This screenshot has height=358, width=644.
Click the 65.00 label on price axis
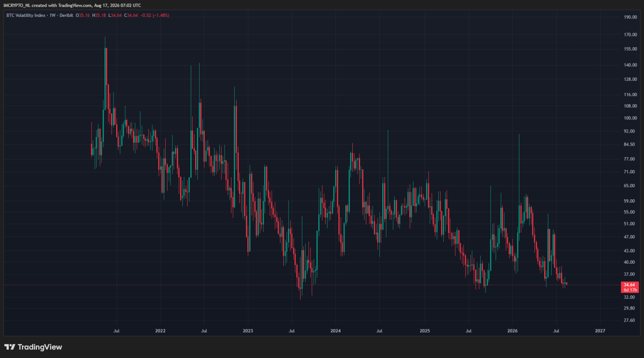(x=630, y=186)
